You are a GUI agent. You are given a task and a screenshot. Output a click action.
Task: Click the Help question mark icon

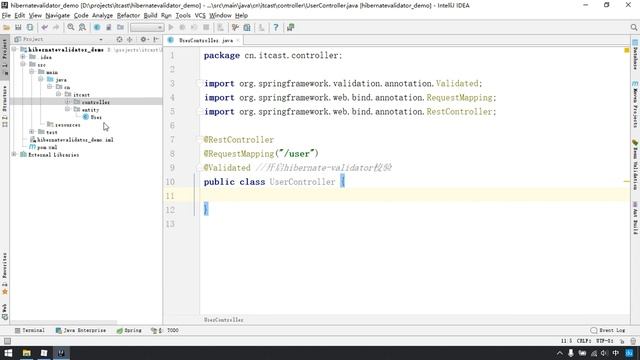[276, 27]
